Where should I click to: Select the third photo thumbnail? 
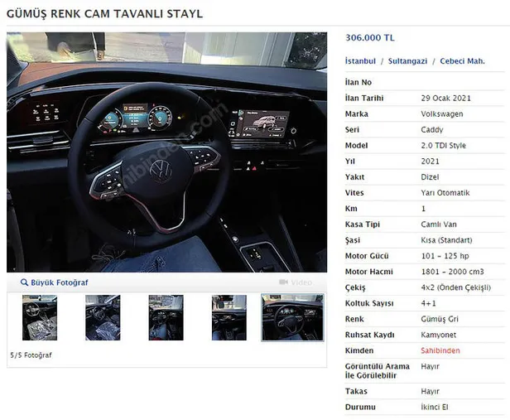click(x=166, y=317)
